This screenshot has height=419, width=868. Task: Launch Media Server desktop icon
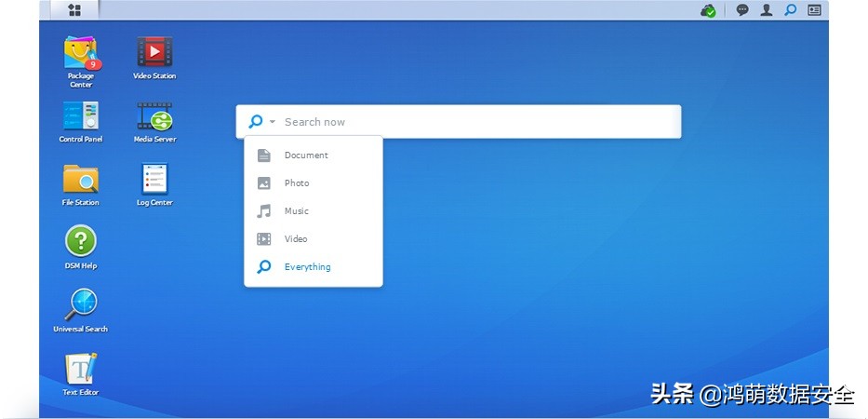(154, 121)
